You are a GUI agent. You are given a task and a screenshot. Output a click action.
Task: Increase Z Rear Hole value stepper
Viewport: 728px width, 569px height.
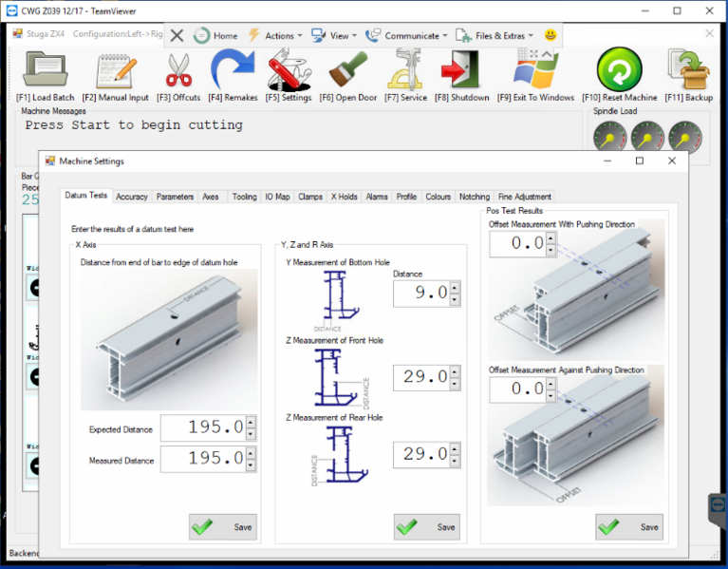455,448
